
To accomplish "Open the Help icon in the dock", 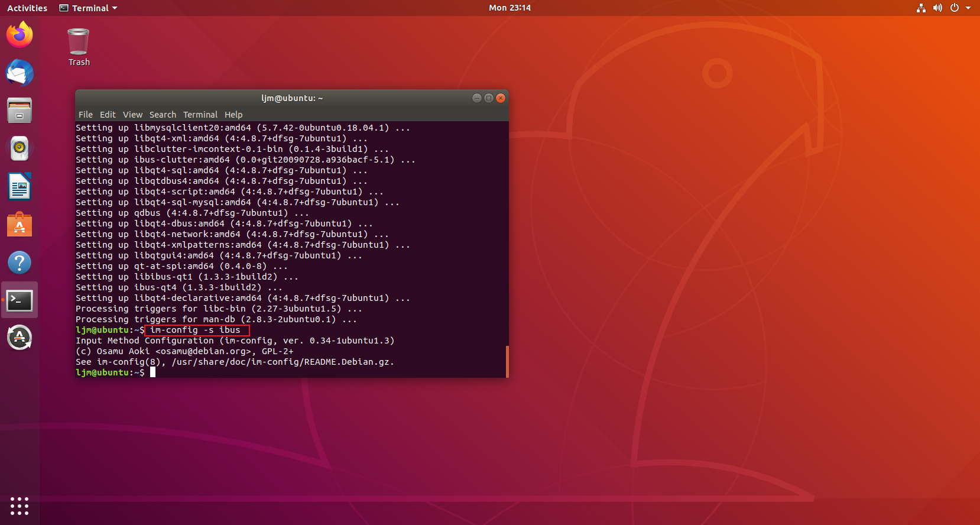I will pos(20,262).
